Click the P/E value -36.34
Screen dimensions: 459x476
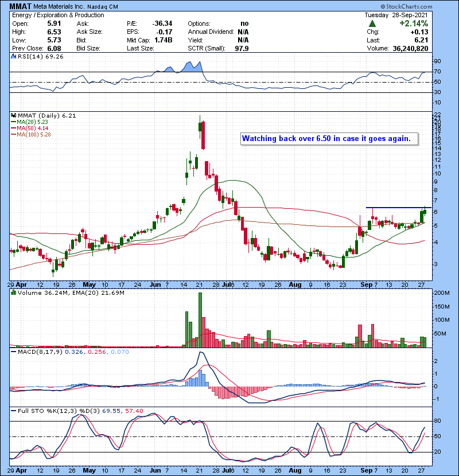tap(162, 24)
